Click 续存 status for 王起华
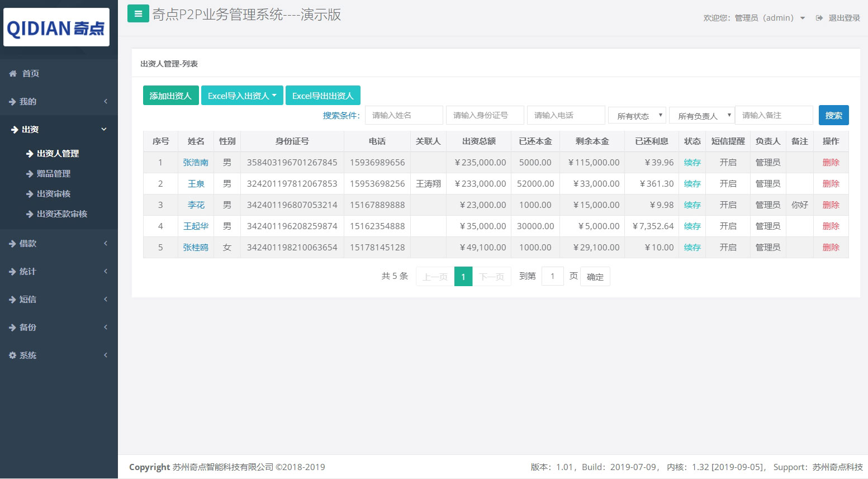This screenshot has height=479, width=868. 692,226
